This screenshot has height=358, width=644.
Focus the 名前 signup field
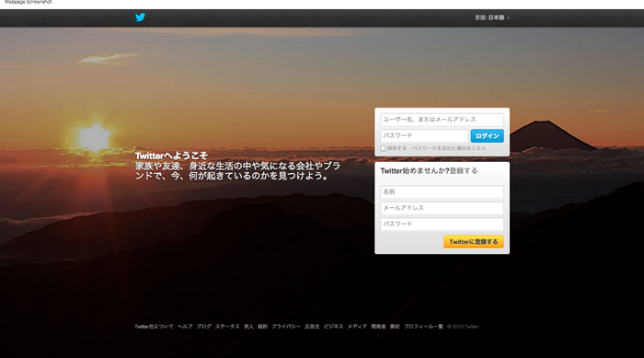click(x=442, y=192)
